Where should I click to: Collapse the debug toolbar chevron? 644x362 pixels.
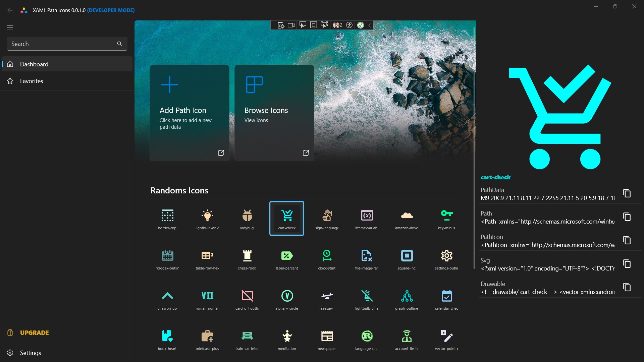370,25
